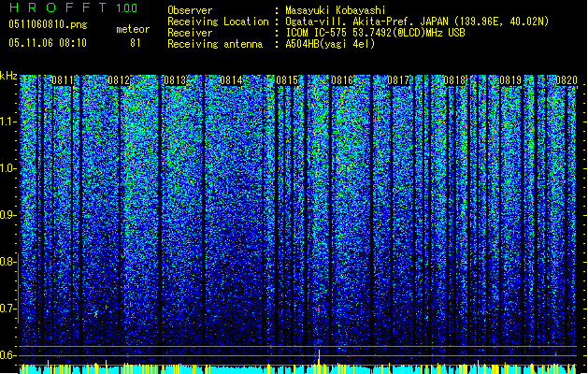Screen dimensions: 588x374
Task: Click the meteor count 81
Action: tap(136, 43)
